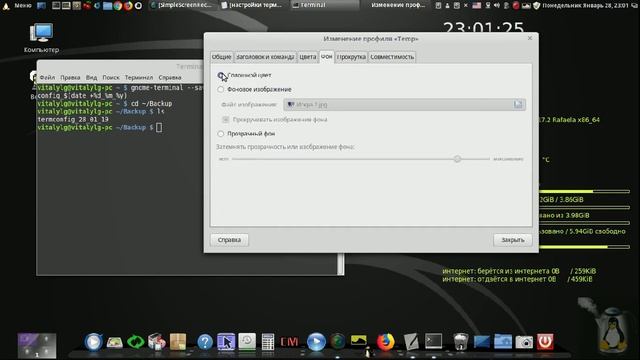Open the round blue play button dock icon
Image resolution: width=640 pixels, height=360 pixels.
click(x=316, y=342)
